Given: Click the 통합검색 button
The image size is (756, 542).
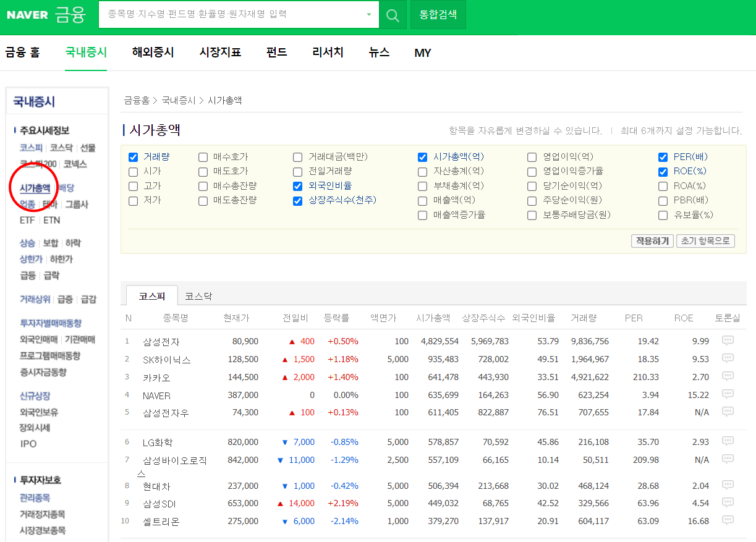Looking at the screenshot, I should 438,15.
